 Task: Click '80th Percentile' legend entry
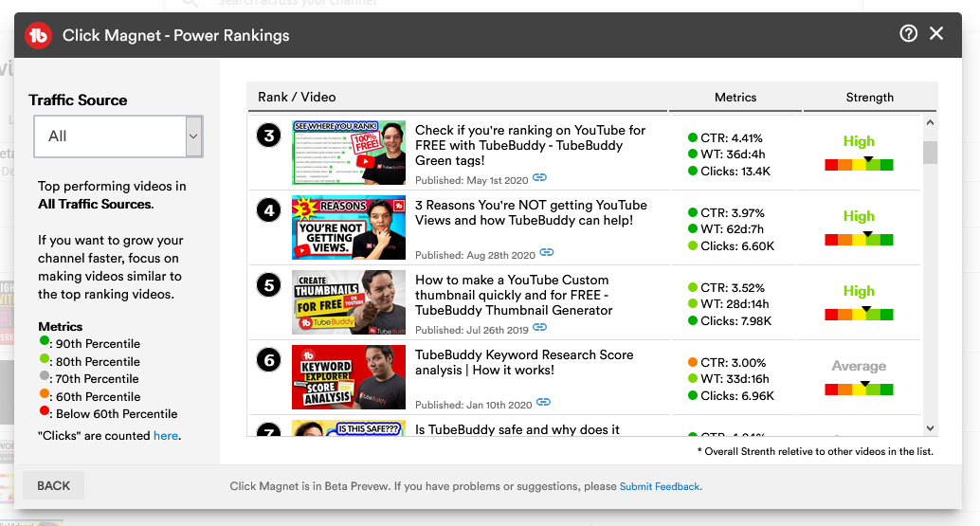[x=90, y=361]
